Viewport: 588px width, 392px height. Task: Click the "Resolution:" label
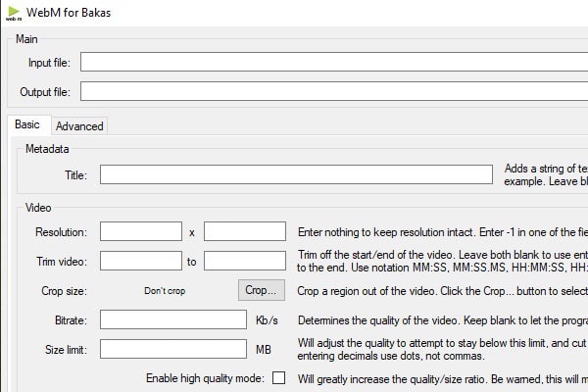point(61,232)
